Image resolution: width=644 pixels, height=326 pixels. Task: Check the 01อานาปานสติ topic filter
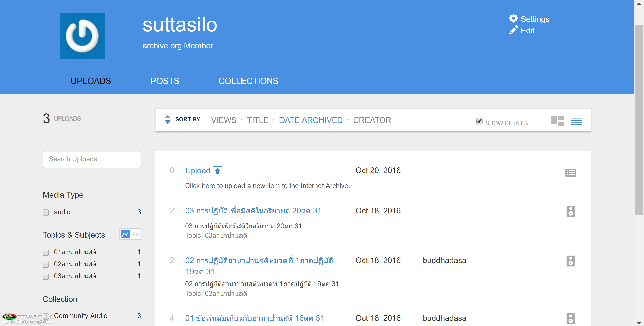coord(46,253)
